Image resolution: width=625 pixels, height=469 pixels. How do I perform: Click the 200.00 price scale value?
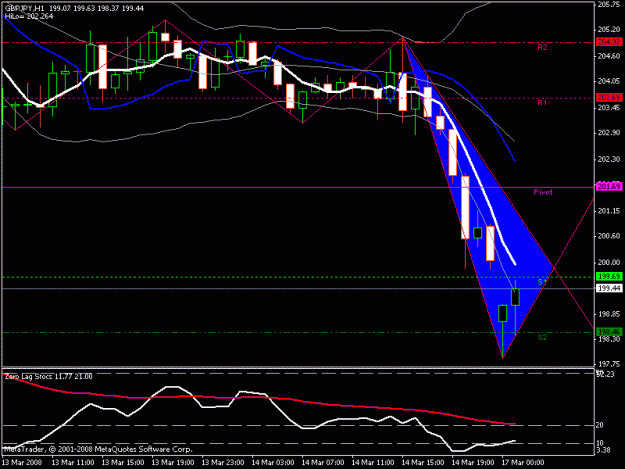point(609,262)
